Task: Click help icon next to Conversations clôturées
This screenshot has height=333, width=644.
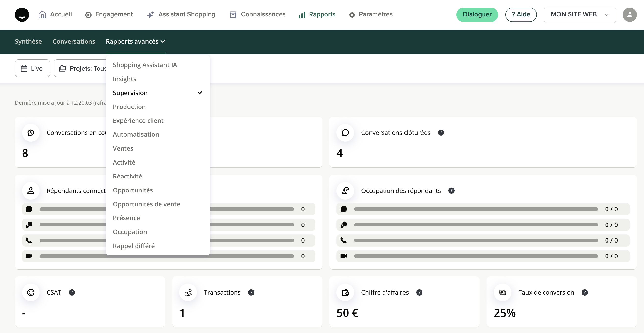Action: pyautogui.click(x=441, y=133)
